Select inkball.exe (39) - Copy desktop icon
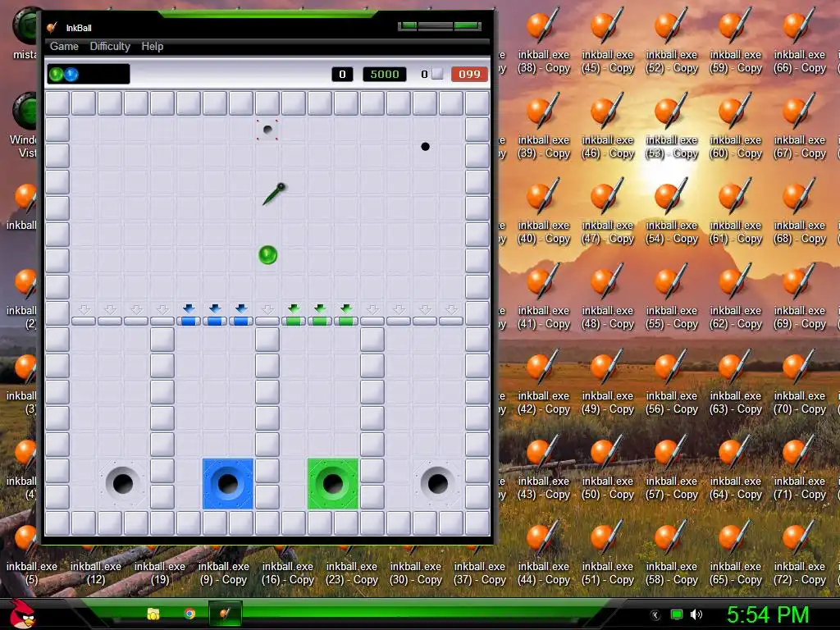The width and height of the screenshot is (840, 630). pyautogui.click(x=543, y=125)
